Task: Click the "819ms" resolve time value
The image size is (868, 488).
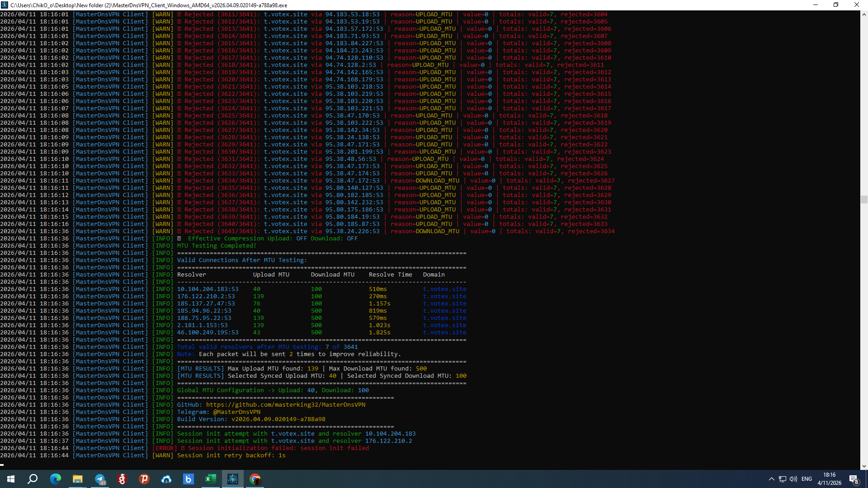Action: (377, 311)
